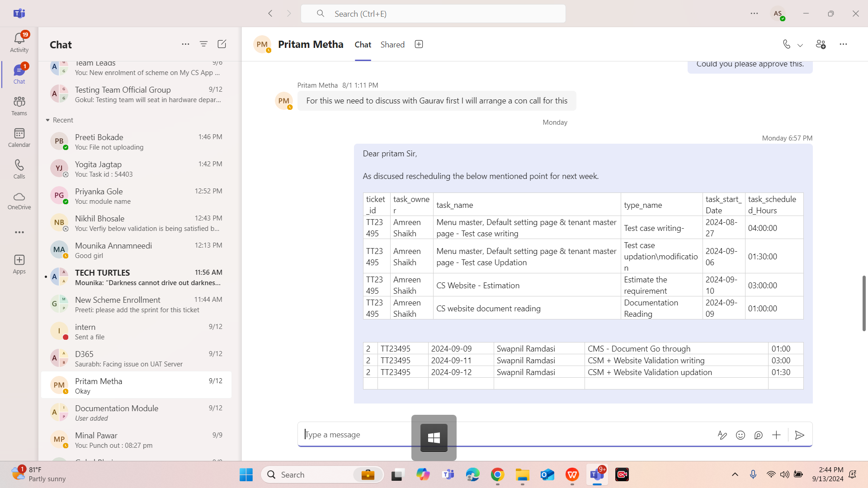The image size is (868, 488).
Task: Open the Mounika Annamneedi chat
Action: point(136,250)
